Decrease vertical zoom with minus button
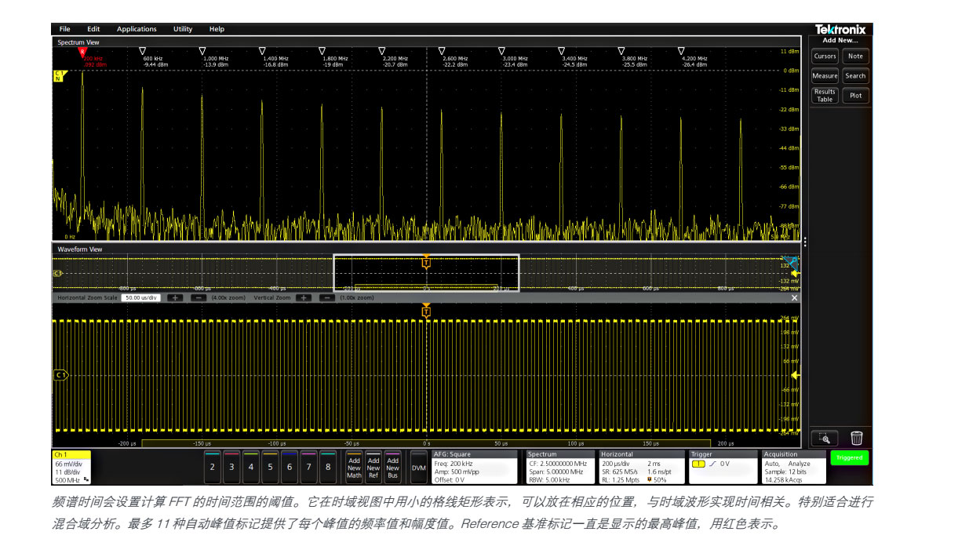Screen dimensions: 980x557 coord(328,298)
